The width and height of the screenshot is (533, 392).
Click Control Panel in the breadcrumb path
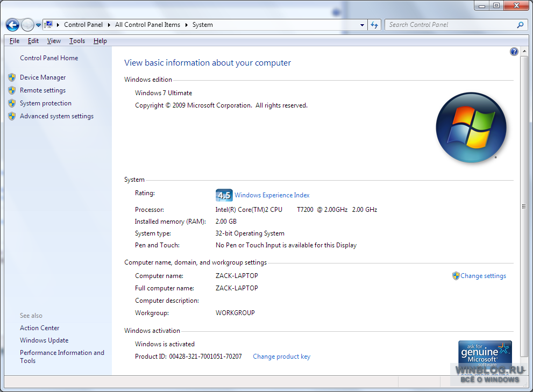(83, 25)
